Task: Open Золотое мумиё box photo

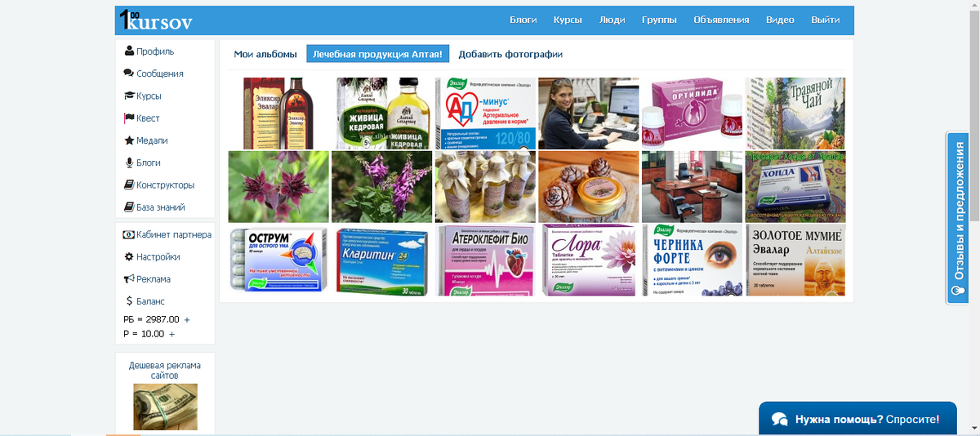Action: (x=795, y=260)
